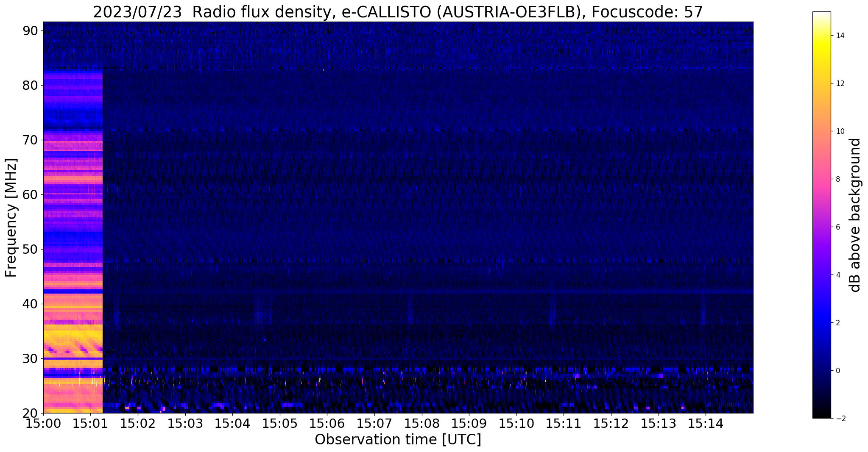Click the 15:13 time tick label
Screen dimensions: 868x452
pyautogui.click(x=659, y=424)
